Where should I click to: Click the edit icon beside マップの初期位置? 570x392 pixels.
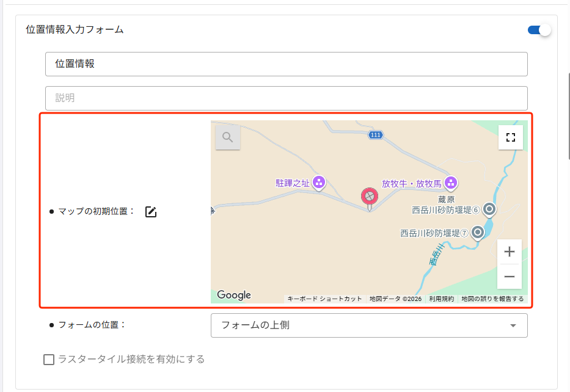151,212
